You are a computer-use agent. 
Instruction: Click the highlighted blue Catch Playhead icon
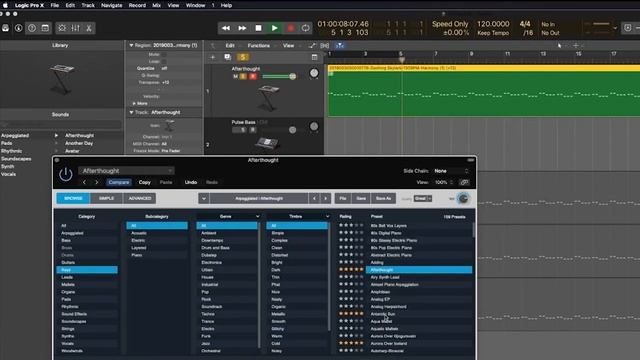tap(340, 46)
